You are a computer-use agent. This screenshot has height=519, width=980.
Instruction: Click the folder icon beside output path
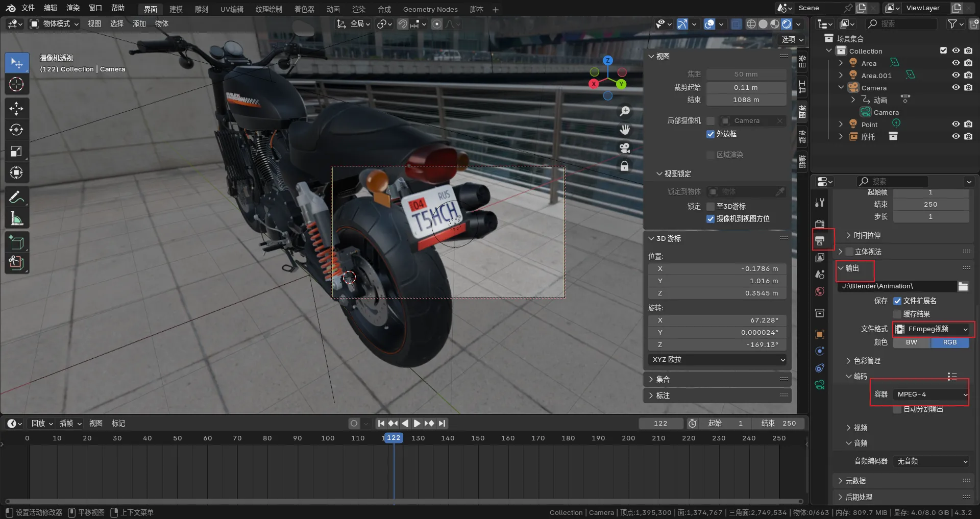click(963, 286)
